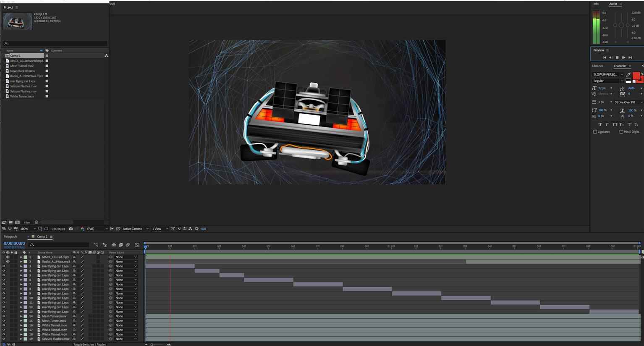The height and width of the screenshot is (346, 644).
Task: Click the timeline layer search field
Action: tap(59, 244)
